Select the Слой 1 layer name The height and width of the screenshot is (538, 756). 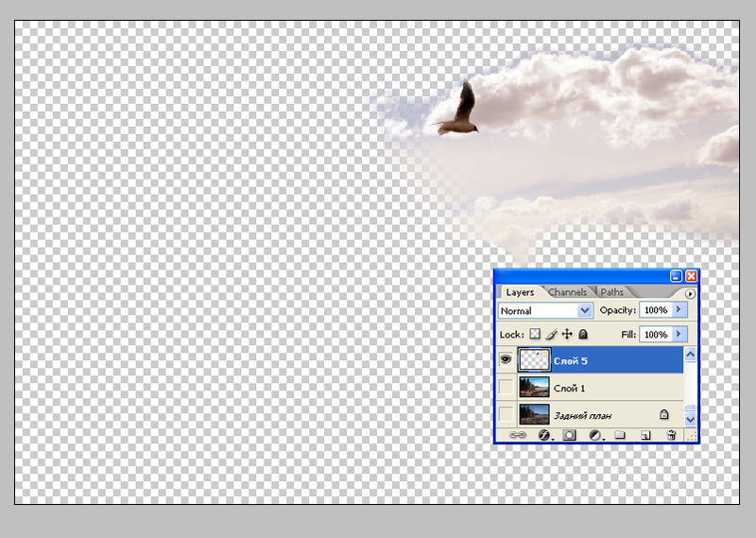570,388
